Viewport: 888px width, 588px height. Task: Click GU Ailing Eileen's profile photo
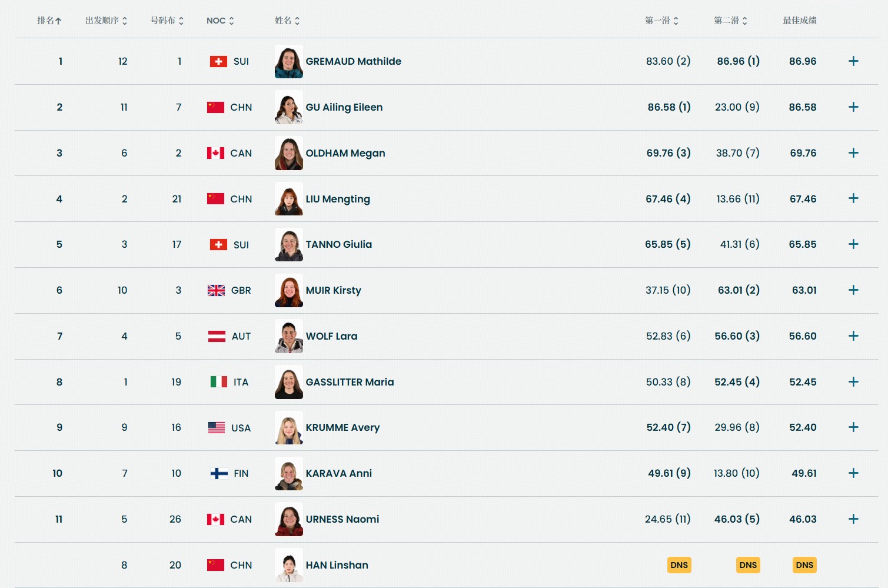point(289,107)
